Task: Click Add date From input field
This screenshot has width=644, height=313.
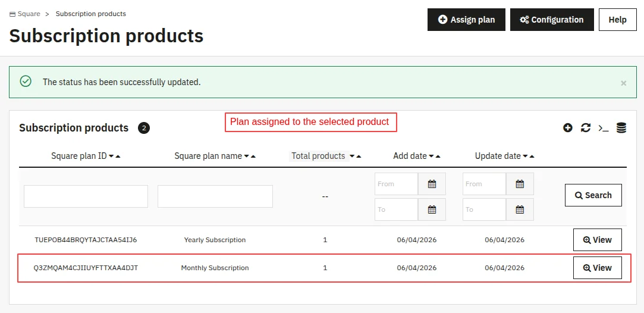Action: [397, 184]
